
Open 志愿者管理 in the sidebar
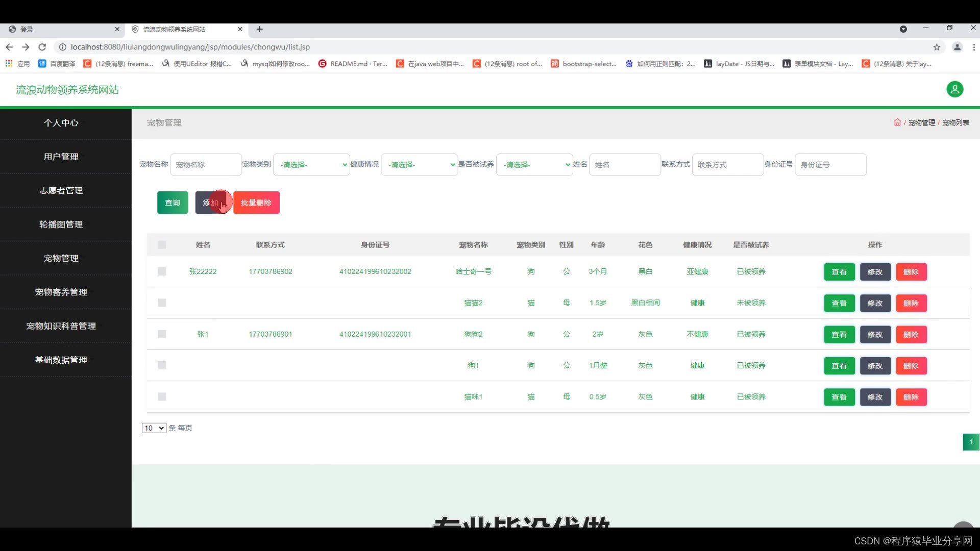tap(61, 190)
